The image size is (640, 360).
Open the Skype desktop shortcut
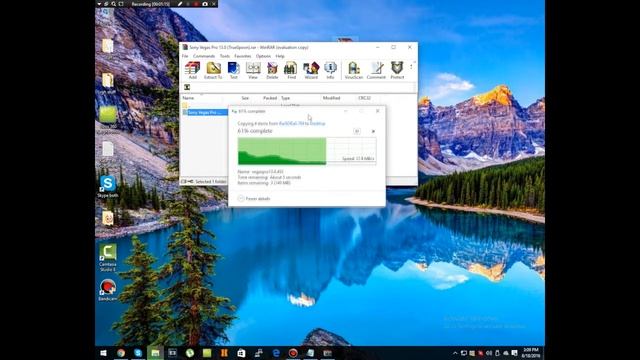pyautogui.click(x=108, y=187)
